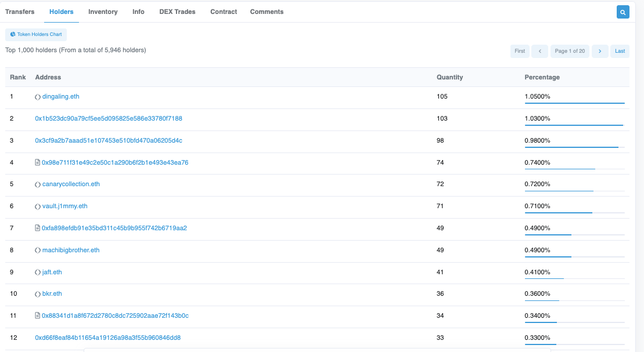The height and width of the screenshot is (352, 644).
Task: Switch to the Transfers tab
Action: [x=20, y=12]
